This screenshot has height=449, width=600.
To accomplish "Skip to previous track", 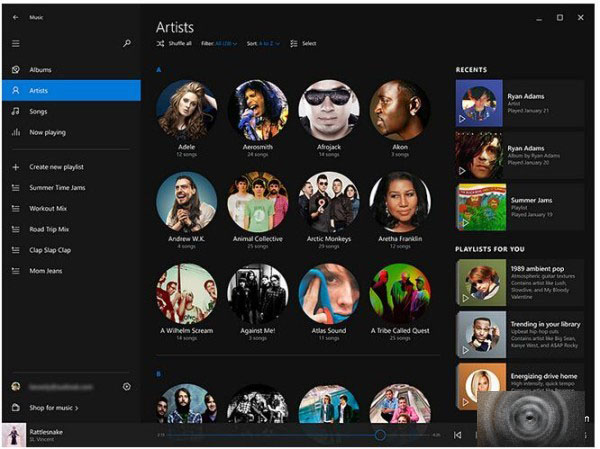I will coord(458,435).
